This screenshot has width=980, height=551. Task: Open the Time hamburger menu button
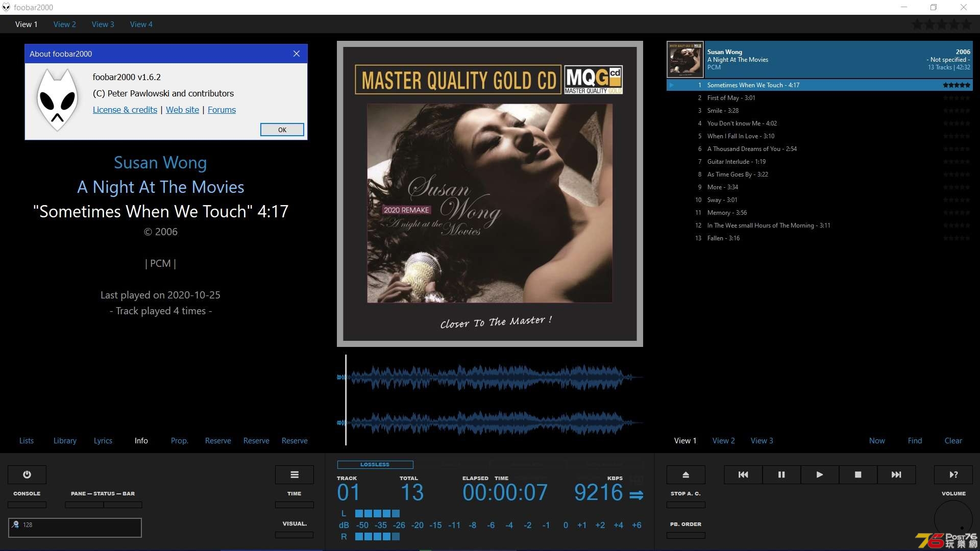(x=295, y=474)
